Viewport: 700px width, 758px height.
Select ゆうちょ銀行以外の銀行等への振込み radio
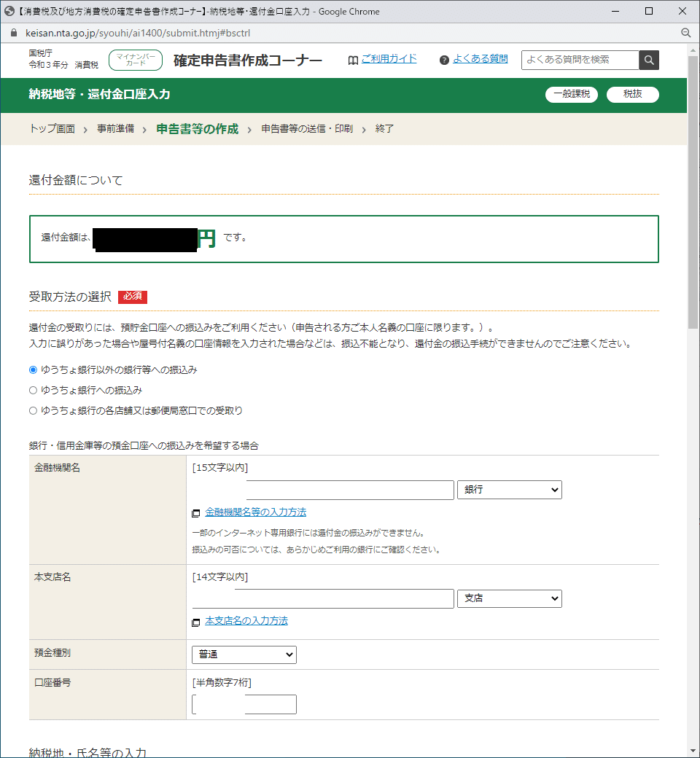33,370
